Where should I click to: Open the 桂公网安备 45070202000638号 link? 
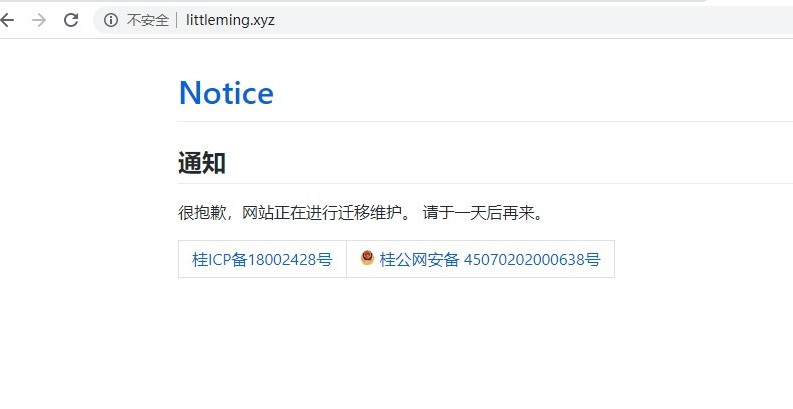(x=490, y=259)
